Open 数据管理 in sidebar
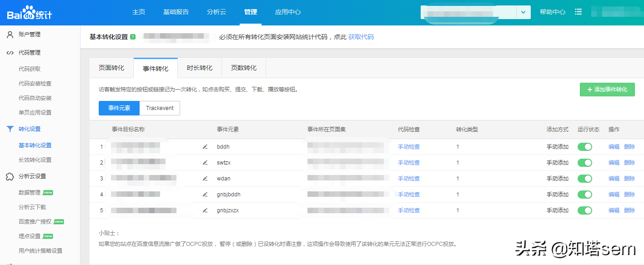644x265 pixels. point(30,193)
